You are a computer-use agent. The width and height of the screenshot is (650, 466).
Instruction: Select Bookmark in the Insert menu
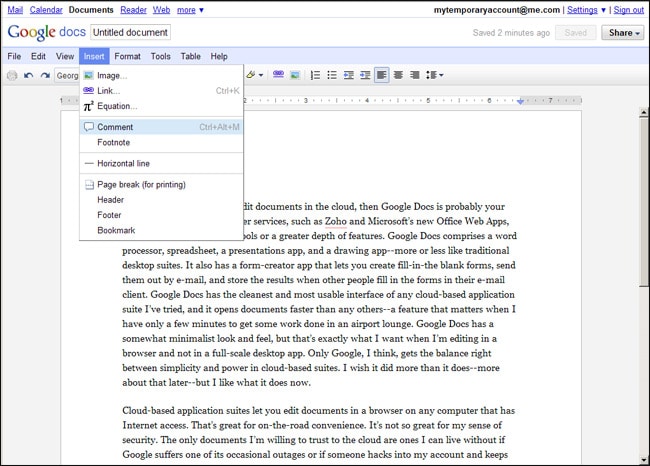(161, 231)
